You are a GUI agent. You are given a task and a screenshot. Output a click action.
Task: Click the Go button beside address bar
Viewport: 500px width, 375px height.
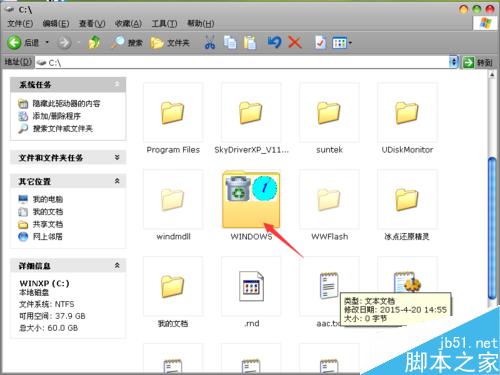coord(477,62)
